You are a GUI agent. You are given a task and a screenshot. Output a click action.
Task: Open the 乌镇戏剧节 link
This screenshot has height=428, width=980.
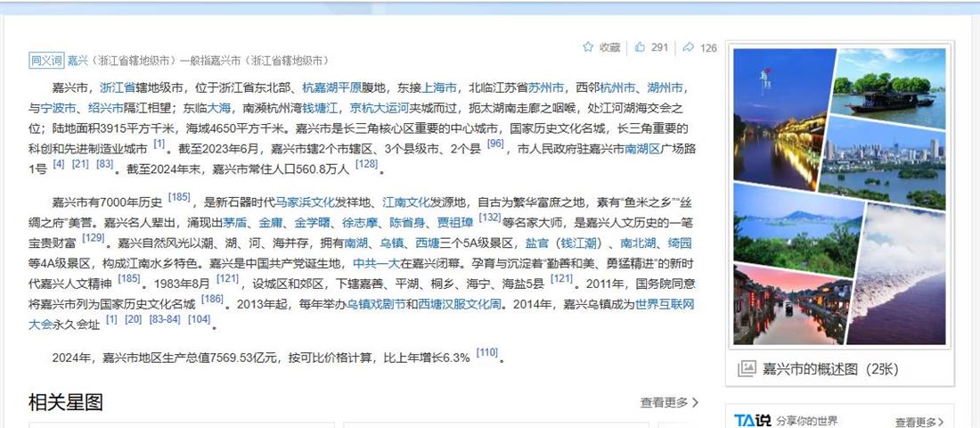pos(376,303)
